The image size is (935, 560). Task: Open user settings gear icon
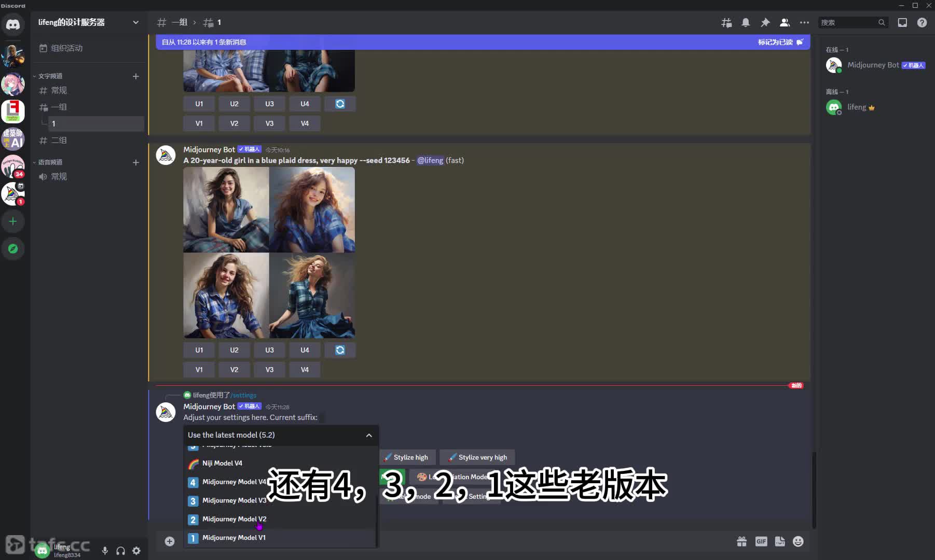pos(136,551)
